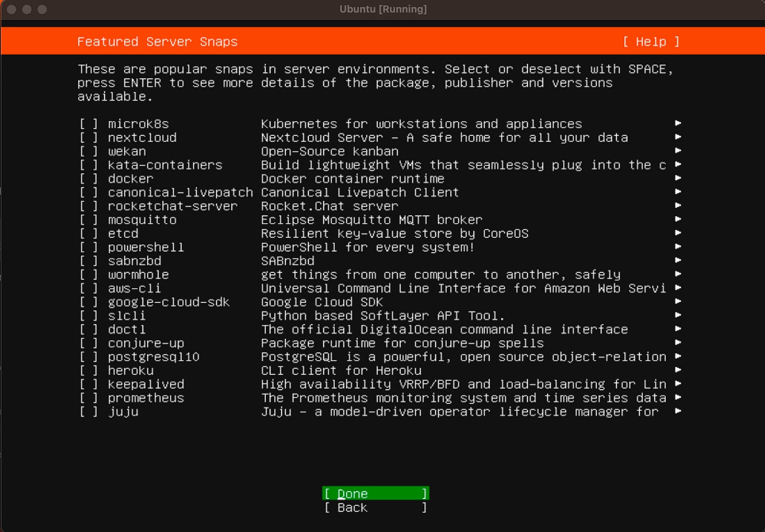Expand doctl row details arrow
Screen dimensions: 765x532
(x=678, y=328)
